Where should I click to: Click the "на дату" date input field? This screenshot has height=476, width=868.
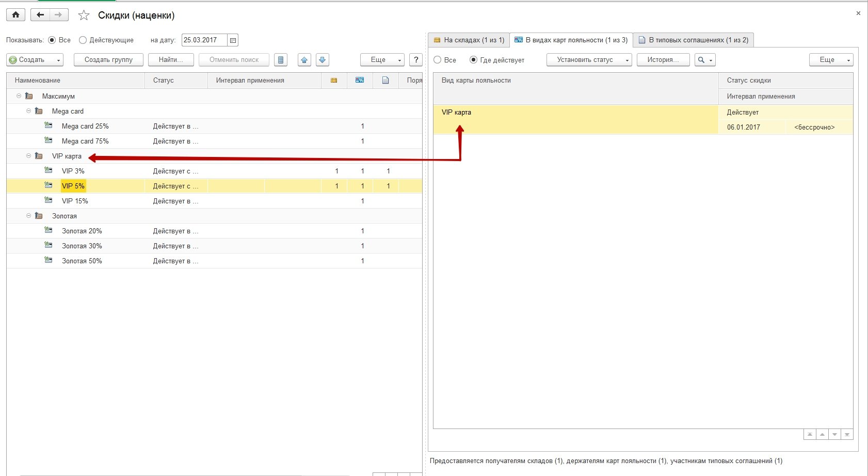(204, 40)
